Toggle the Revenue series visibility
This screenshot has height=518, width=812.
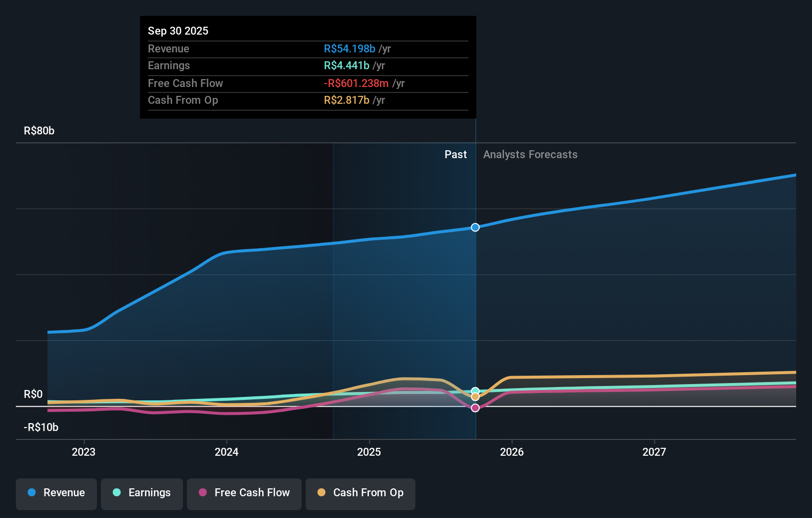(56, 494)
